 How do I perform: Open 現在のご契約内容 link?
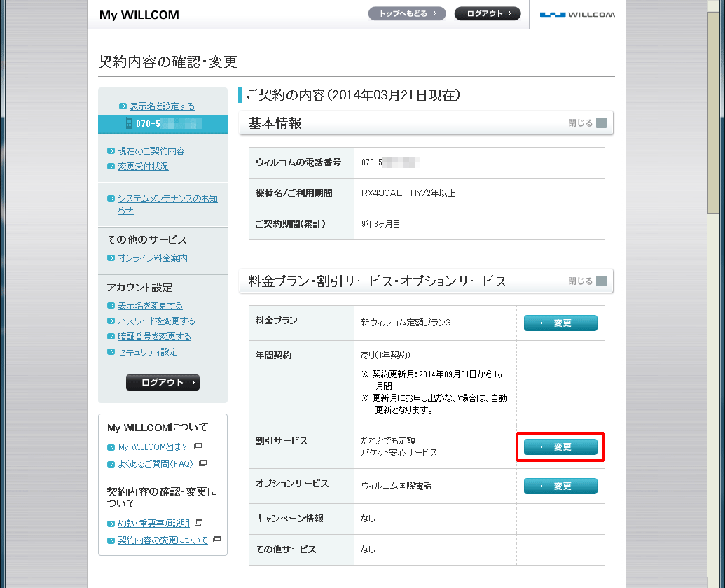coord(151,151)
